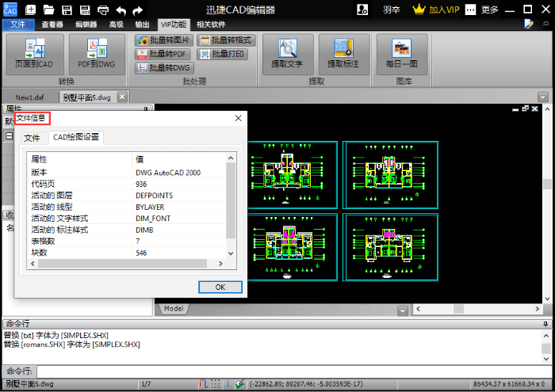The width and height of the screenshot is (555, 392).
Task: Click into the 命令行 input field
Action: 285,371
